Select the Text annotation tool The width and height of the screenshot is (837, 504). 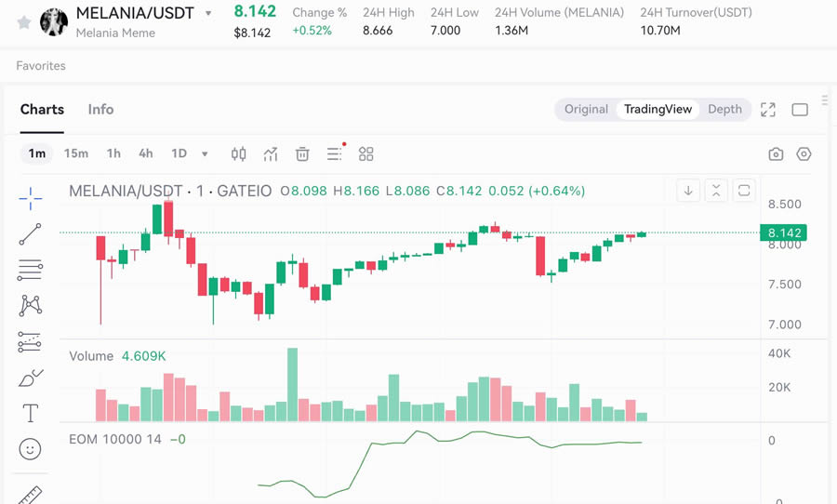tap(30, 414)
